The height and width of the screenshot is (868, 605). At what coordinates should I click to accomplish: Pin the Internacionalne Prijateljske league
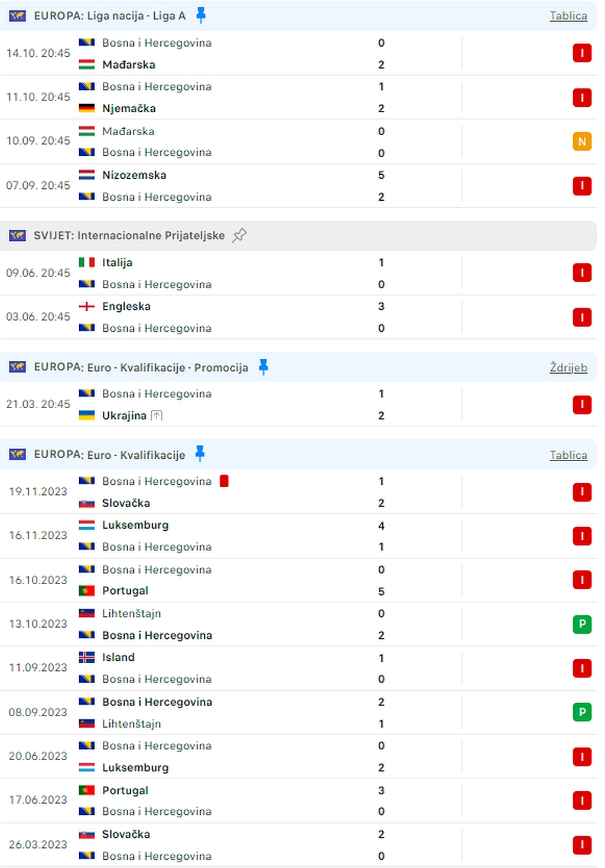239,236
